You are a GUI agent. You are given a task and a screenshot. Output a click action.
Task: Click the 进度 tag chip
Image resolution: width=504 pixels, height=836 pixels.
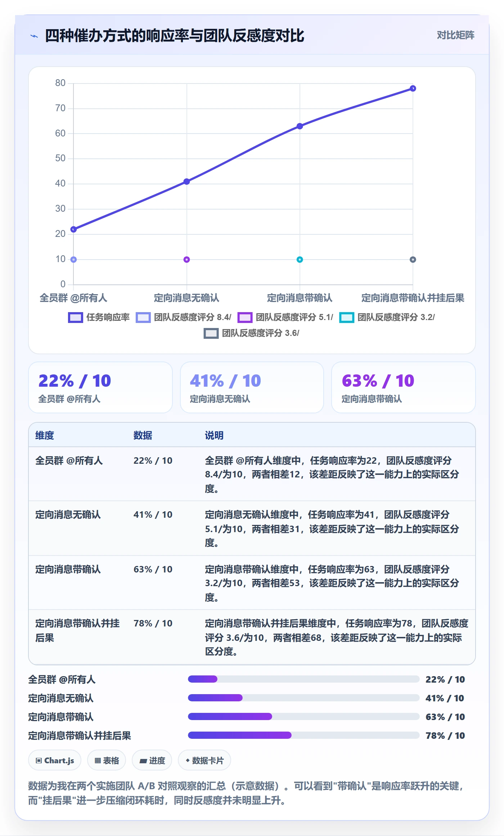click(x=152, y=760)
